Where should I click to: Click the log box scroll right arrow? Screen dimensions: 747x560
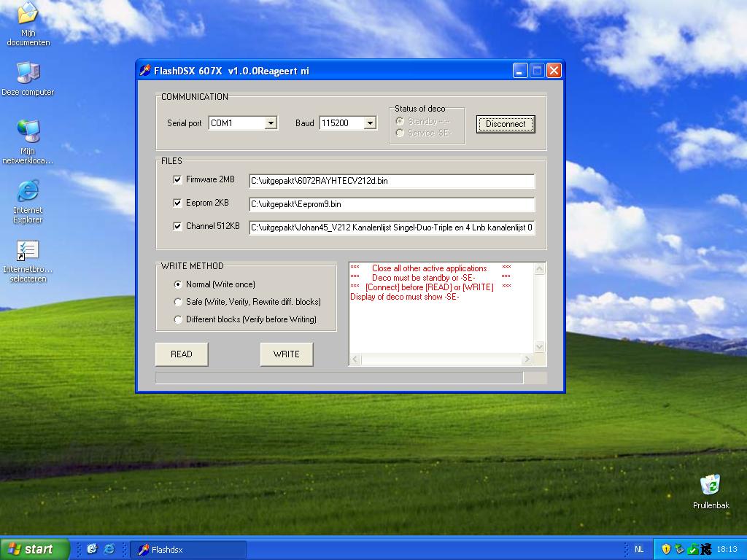[x=527, y=359]
